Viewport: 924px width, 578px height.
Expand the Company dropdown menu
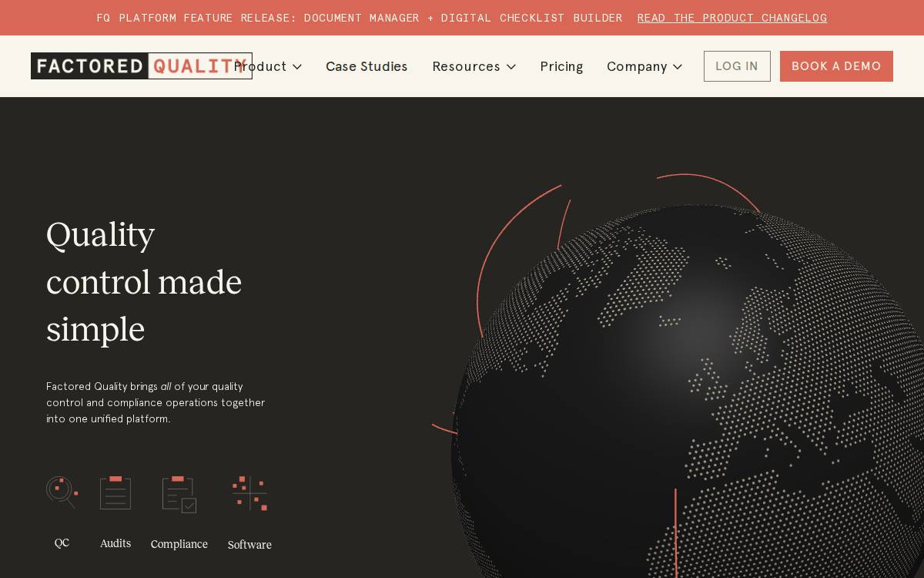[644, 66]
